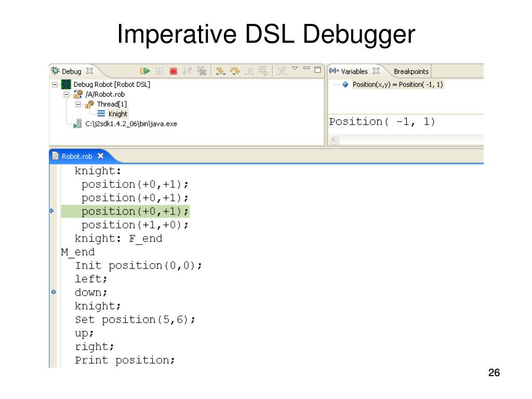
Task: Stop debugging with the red Terminate icon
Action: [x=174, y=71]
